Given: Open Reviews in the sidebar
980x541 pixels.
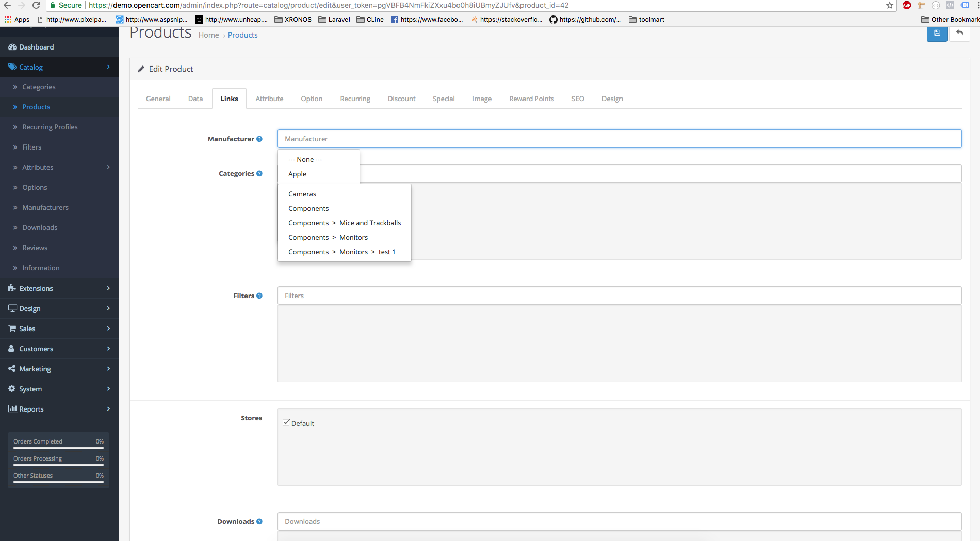Looking at the screenshot, I should click(x=35, y=248).
